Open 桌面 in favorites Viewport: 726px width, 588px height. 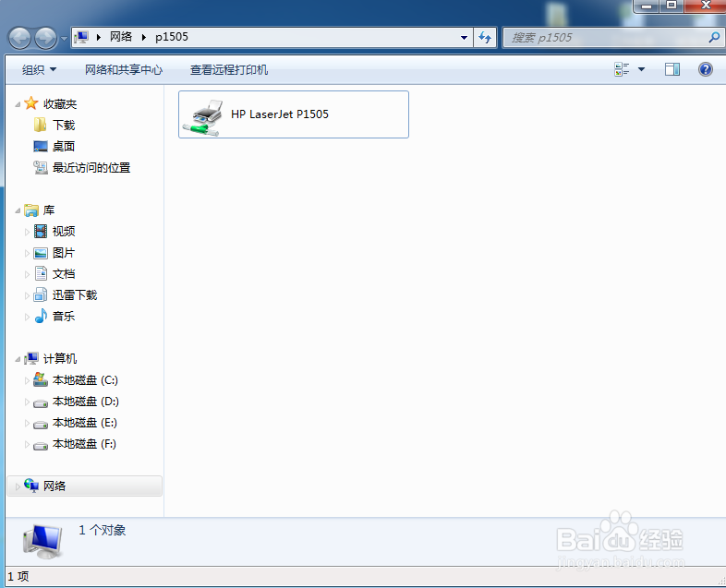pyautogui.click(x=64, y=146)
